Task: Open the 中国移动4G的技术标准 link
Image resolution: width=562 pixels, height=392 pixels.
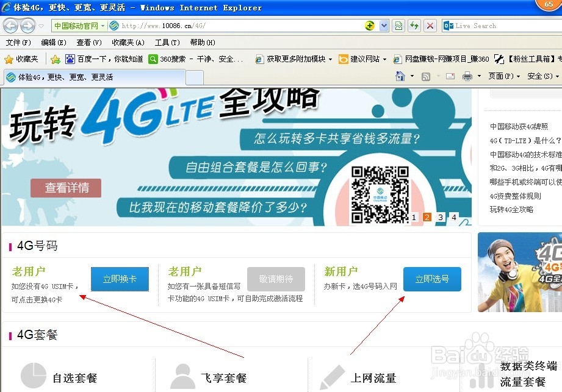Action: click(526, 154)
